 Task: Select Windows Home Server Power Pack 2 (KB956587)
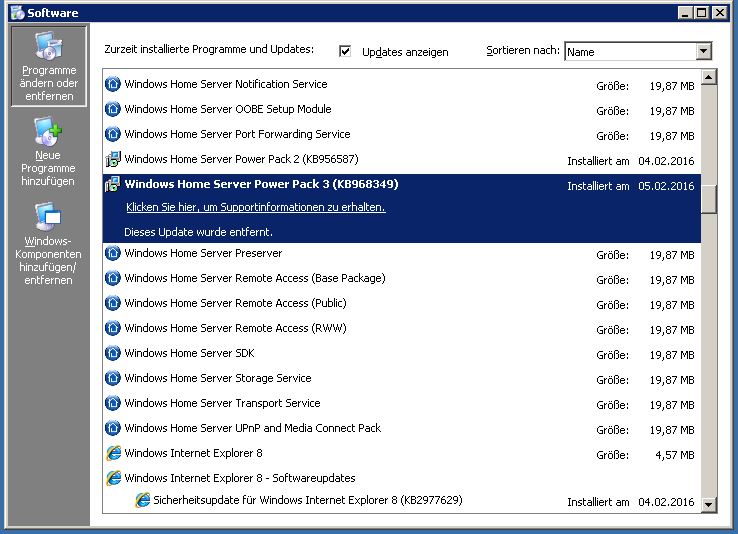tap(401, 159)
